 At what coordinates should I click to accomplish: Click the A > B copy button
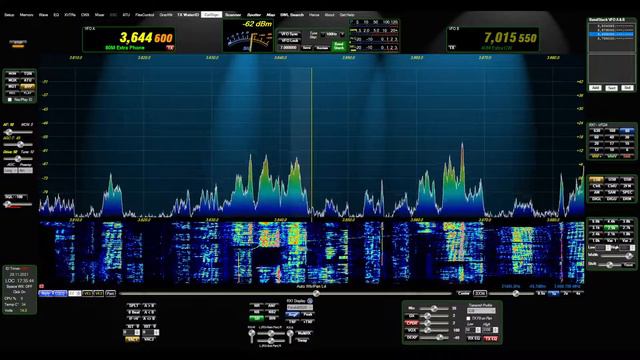[x=149, y=305]
